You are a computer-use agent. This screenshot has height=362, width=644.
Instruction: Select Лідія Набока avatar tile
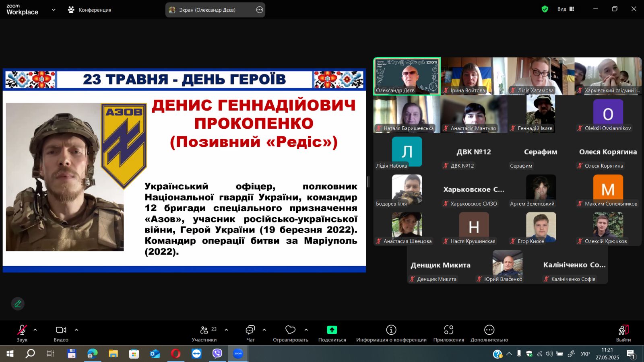click(x=407, y=152)
